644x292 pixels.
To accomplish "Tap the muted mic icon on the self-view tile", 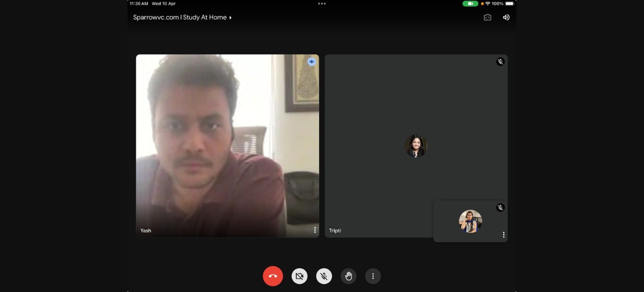I will pyautogui.click(x=500, y=207).
